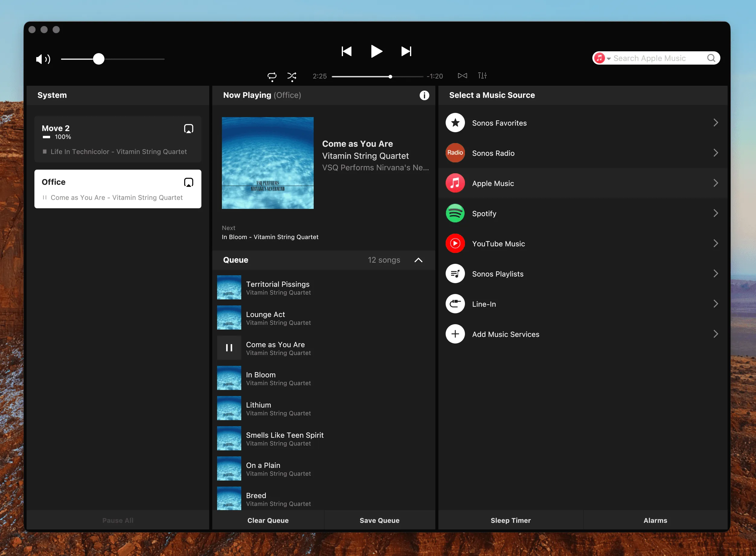The height and width of the screenshot is (556, 756).
Task: Click the track progress slider
Action: [x=377, y=77]
